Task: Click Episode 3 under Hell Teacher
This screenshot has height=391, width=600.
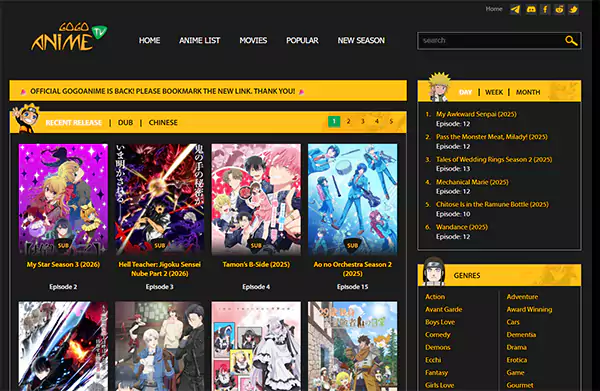Action: click(x=160, y=287)
